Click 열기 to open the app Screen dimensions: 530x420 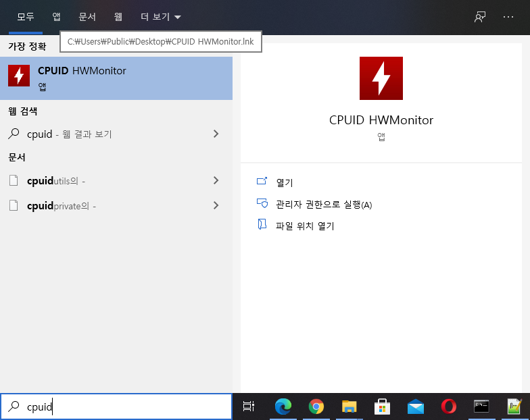[x=285, y=182]
